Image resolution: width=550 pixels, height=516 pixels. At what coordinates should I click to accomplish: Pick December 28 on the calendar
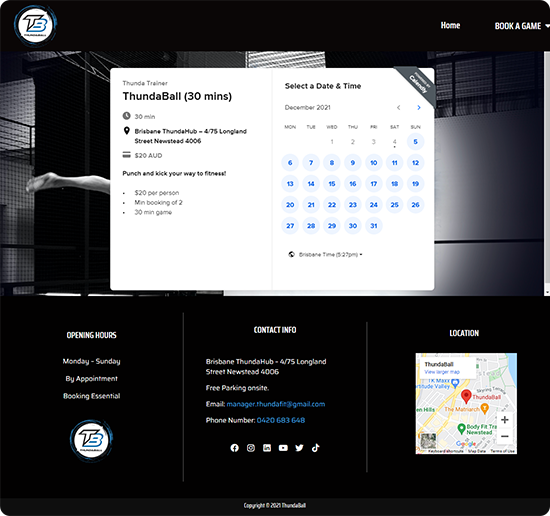(x=311, y=226)
